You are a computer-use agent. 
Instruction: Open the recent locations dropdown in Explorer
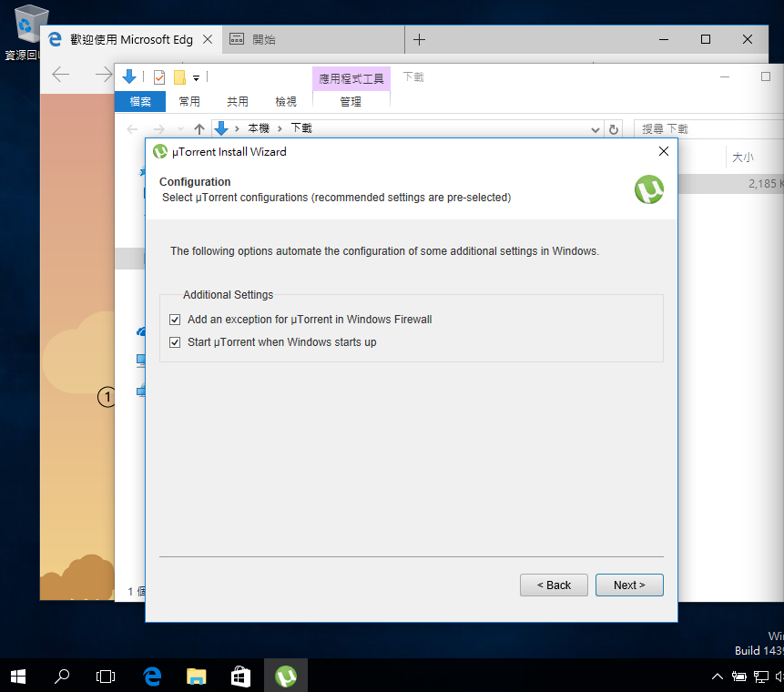coord(180,129)
